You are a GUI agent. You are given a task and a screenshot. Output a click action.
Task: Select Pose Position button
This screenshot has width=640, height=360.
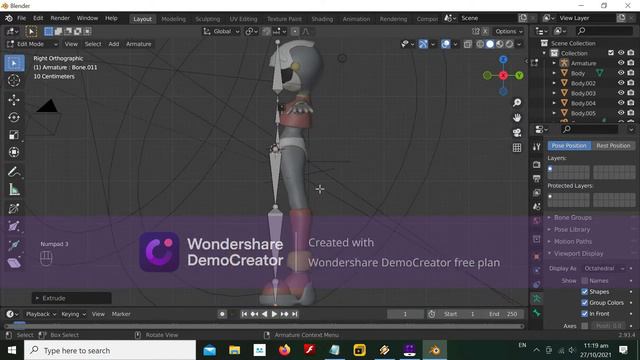coord(569,146)
